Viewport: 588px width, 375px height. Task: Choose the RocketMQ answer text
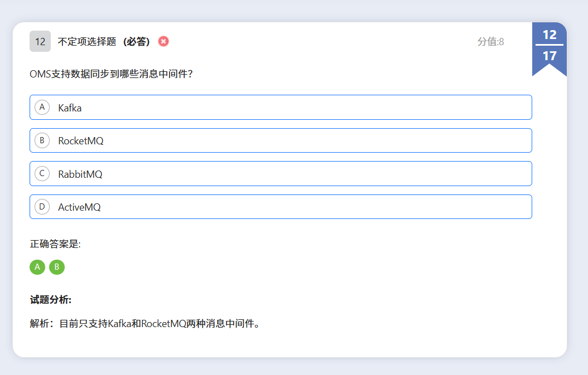tap(81, 141)
